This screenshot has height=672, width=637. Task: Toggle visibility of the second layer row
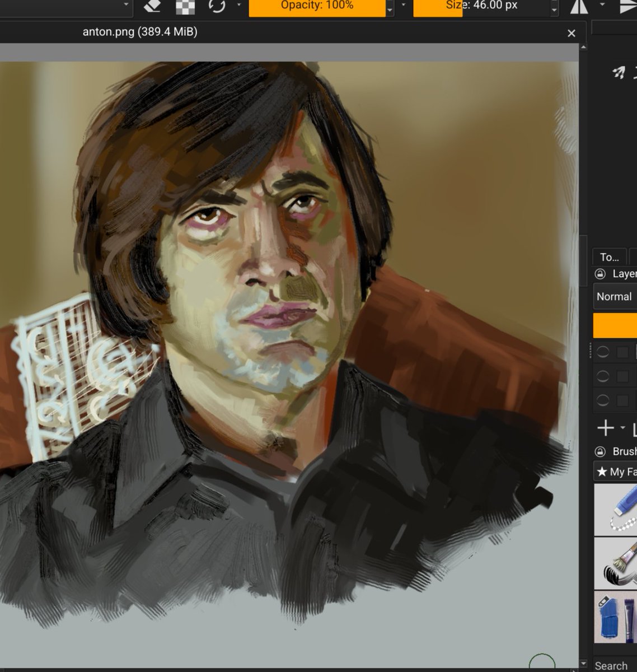pos(602,376)
